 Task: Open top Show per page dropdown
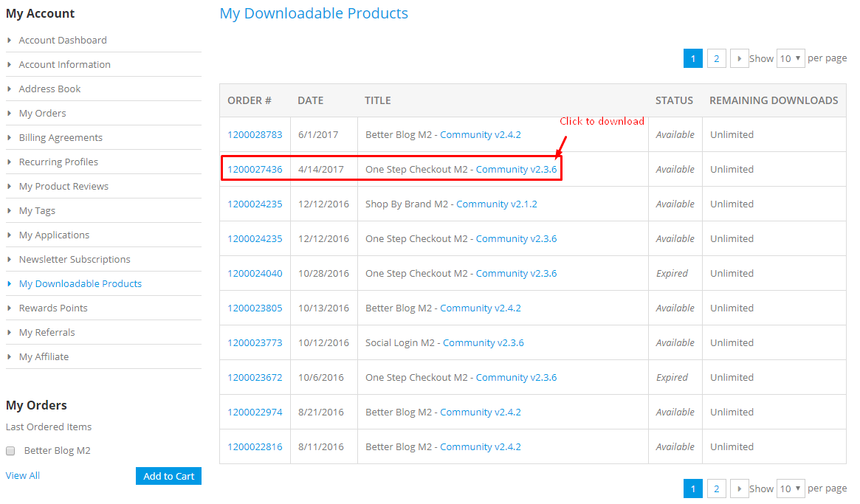[x=790, y=58]
